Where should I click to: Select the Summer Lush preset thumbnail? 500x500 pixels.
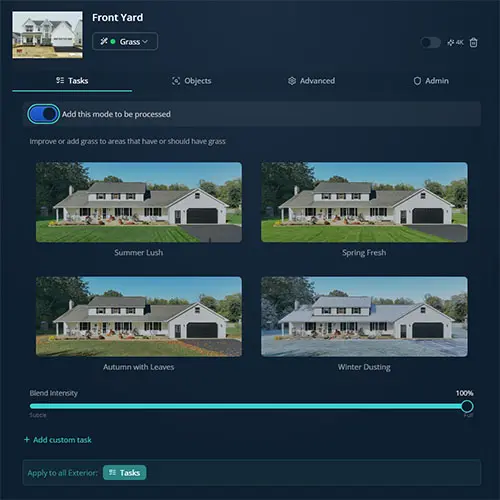pyautogui.click(x=139, y=202)
